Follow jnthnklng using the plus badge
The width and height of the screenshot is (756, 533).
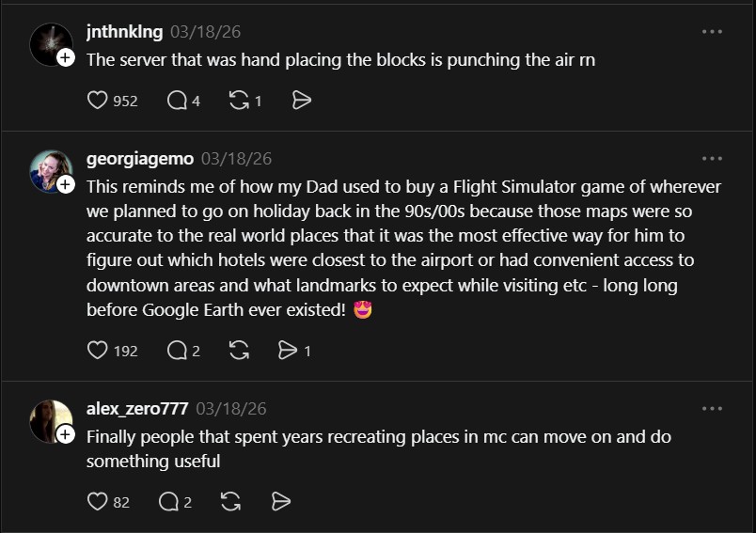click(66, 58)
